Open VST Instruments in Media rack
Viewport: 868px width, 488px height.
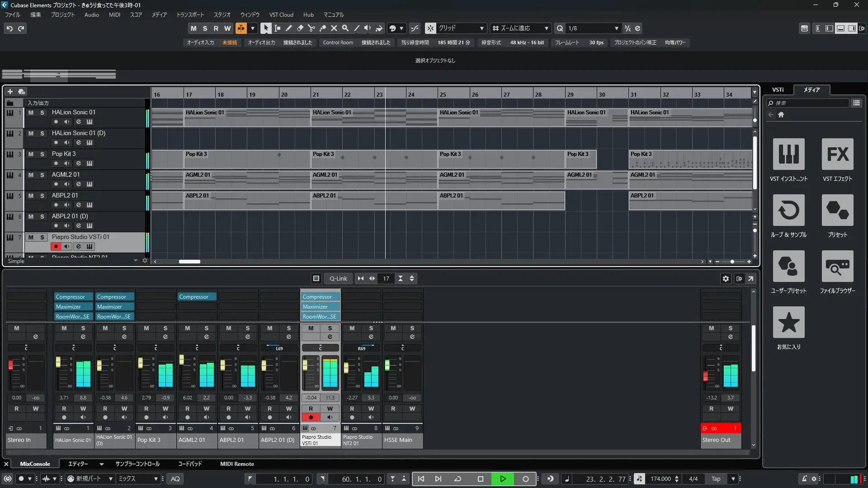(x=788, y=154)
